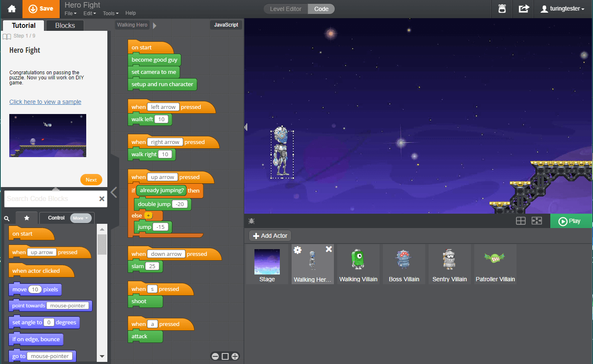Go to the home page icon
Image resolution: width=593 pixels, height=364 pixels.
click(x=12, y=9)
